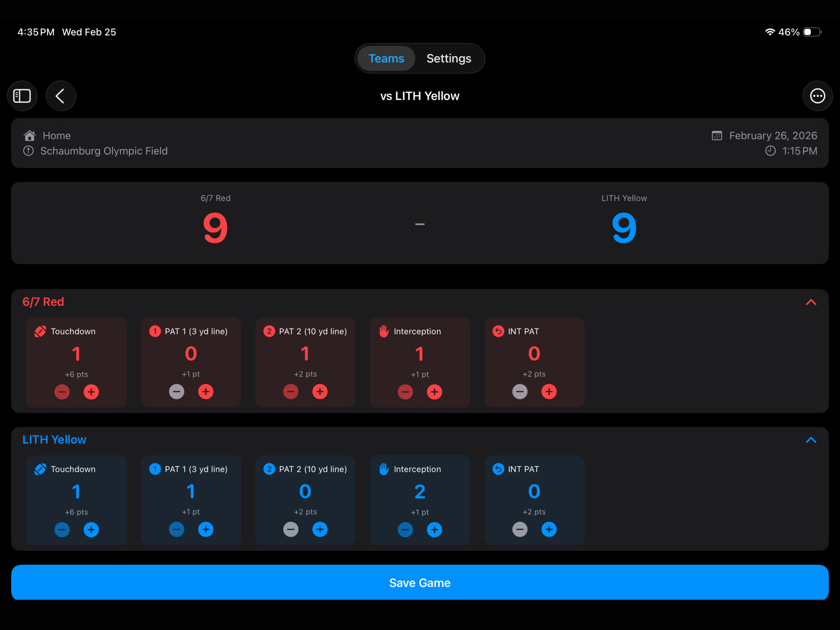Image resolution: width=840 pixels, height=630 pixels.
Task: Click the LITH Yellow section heading
Action: (54, 440)
